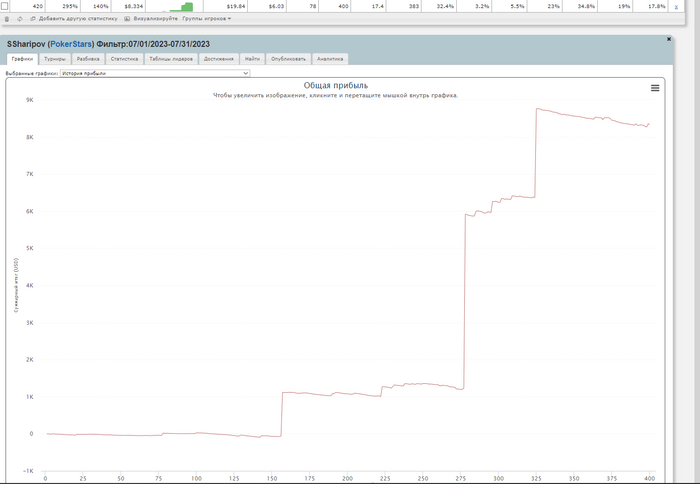700x484 pixels.
Task: Open the Разбивка tab
Action: (88, 59)
